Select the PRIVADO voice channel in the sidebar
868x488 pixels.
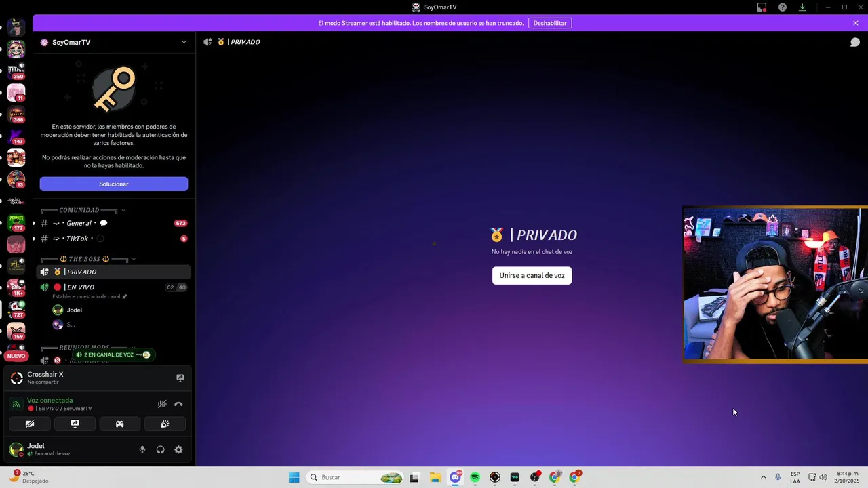click(x=114, y=272)
